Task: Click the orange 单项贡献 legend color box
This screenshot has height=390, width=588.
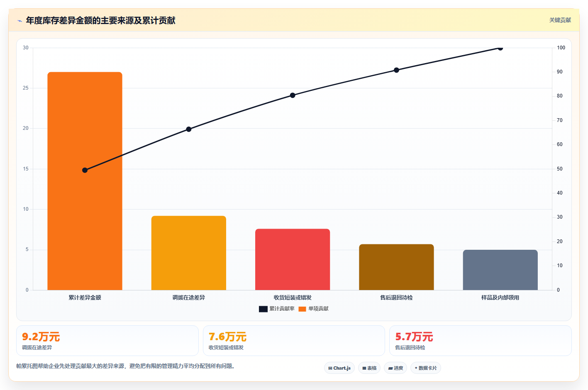Action: 302,309
